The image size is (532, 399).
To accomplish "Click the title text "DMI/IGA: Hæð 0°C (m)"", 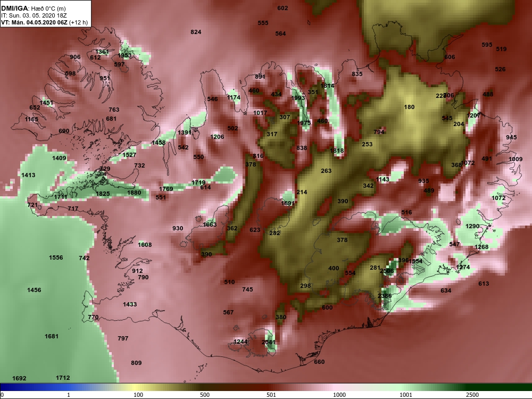I will click(x=33, y=9).
